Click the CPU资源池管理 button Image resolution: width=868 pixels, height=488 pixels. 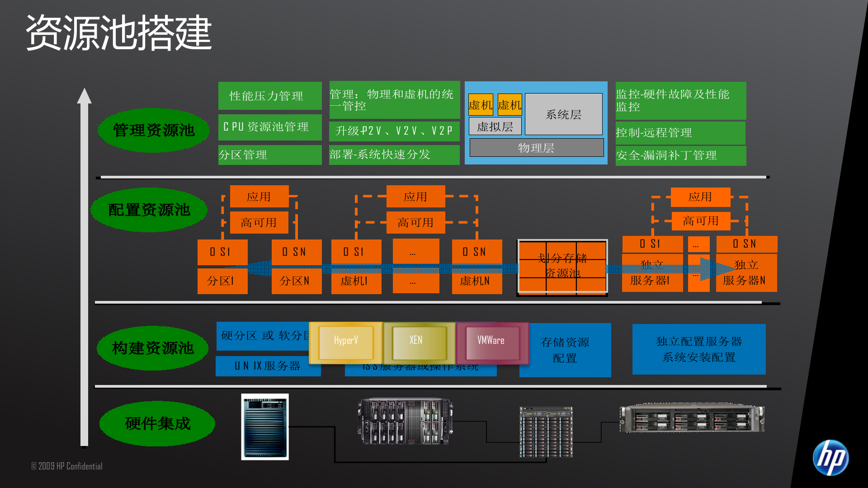coord(269,127)
